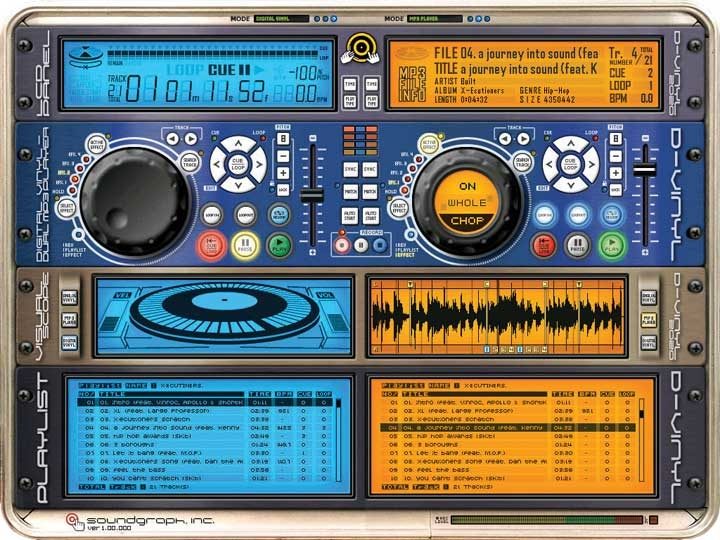
Task: Select Digital Vinyl on the right visual scope
Action: point(649,343)
